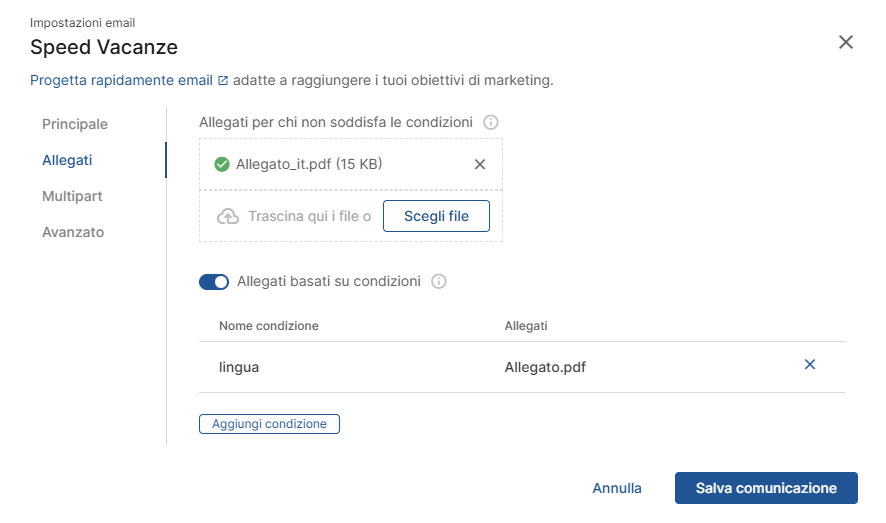Click the external link icon beside 'Progetta rapidamente email'
This screenshot has height=523, width=886.
tap(223, 80)
